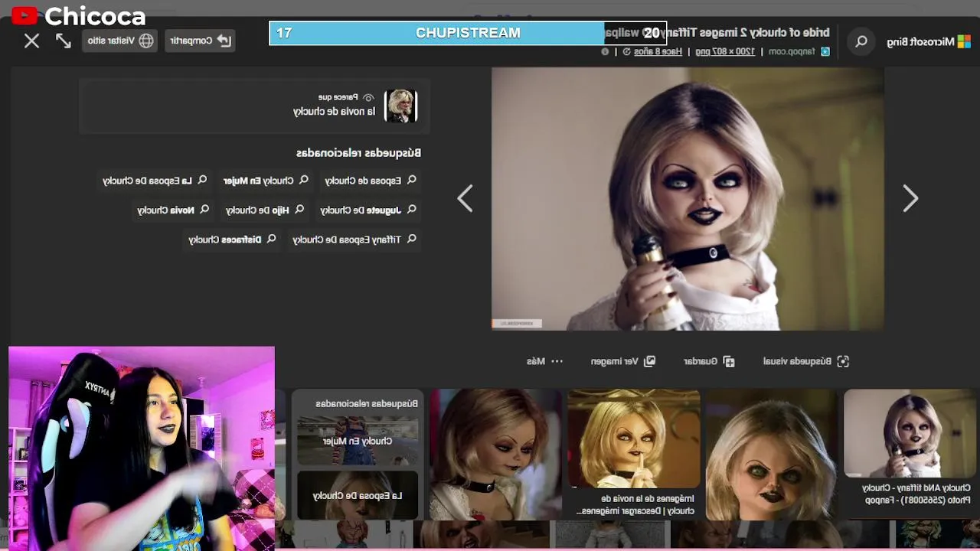Open the fanpop.com source link
980x551 pixels.
coord(791,52)
